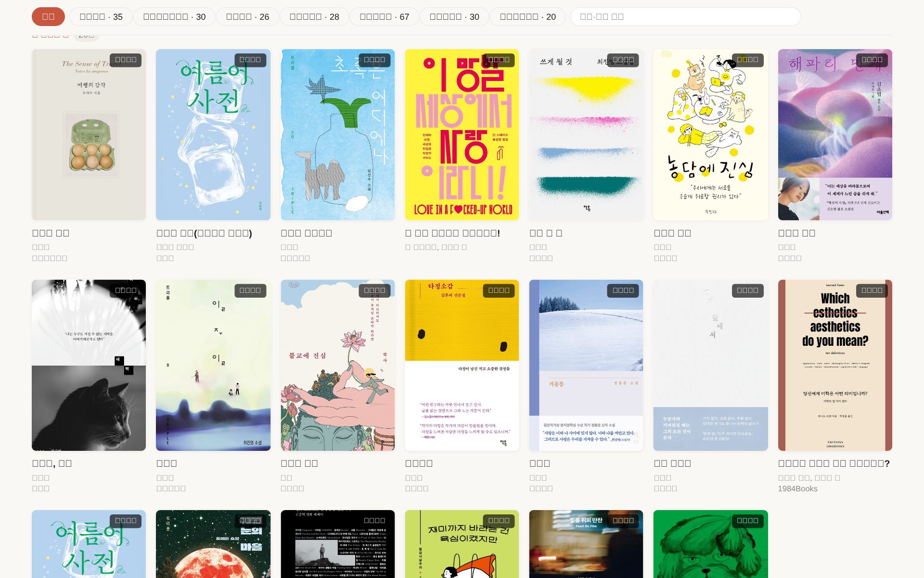Viewport: 924px width, 578px height.
Task: Open the black-and-white cat photo cover
Action: 89,365
